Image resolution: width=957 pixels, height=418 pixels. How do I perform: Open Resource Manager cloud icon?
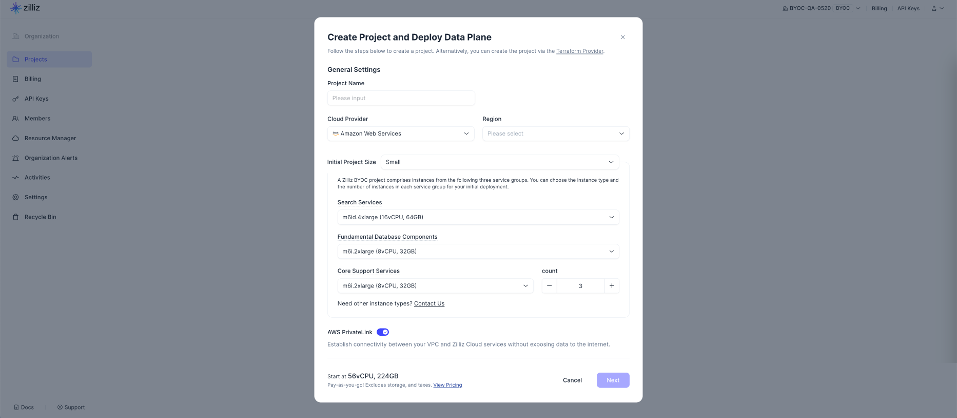tap(16, 138)
